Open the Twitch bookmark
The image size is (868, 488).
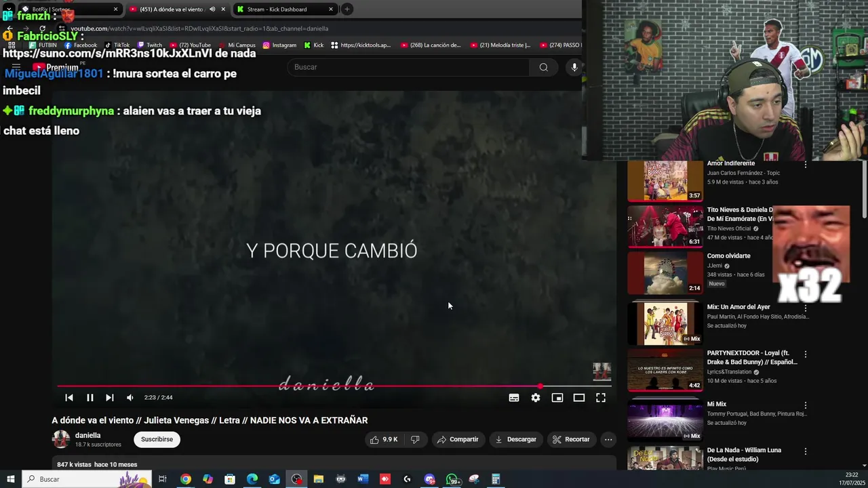[150, 45]
